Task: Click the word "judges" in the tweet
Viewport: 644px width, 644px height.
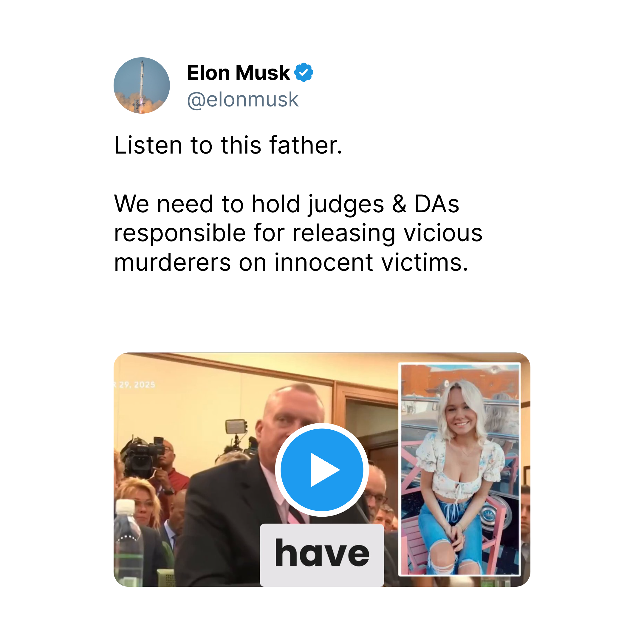Action: (x=346, y=204)
